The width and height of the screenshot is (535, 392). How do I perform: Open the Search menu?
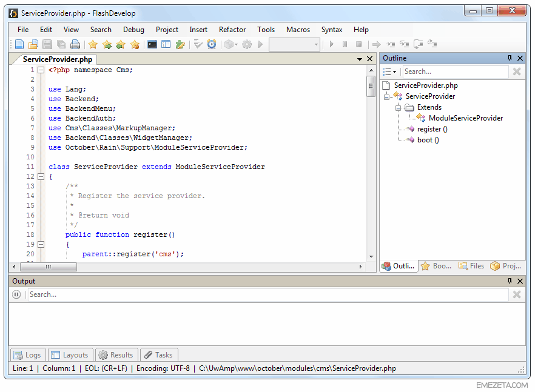pos(101,30)
